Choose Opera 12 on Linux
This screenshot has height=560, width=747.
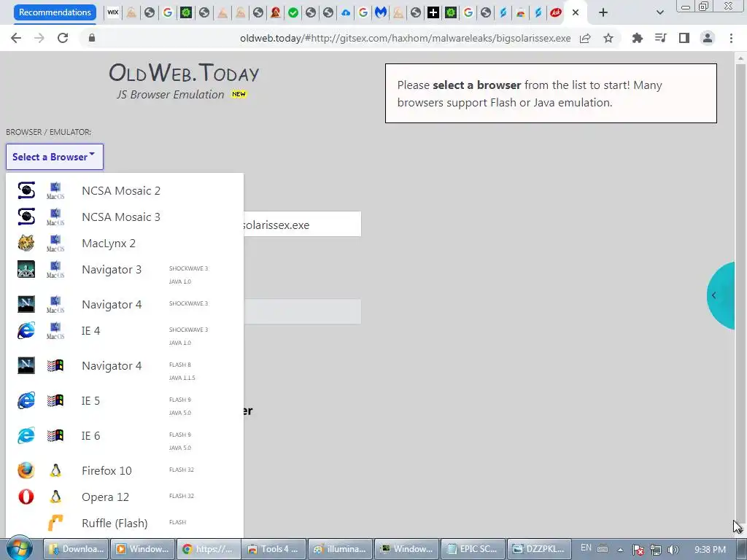coord(124,497)
